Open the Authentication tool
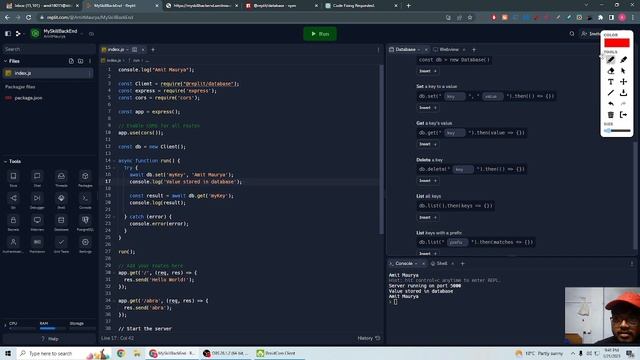This screenshot has width=640, height=360. click(13, 244)
